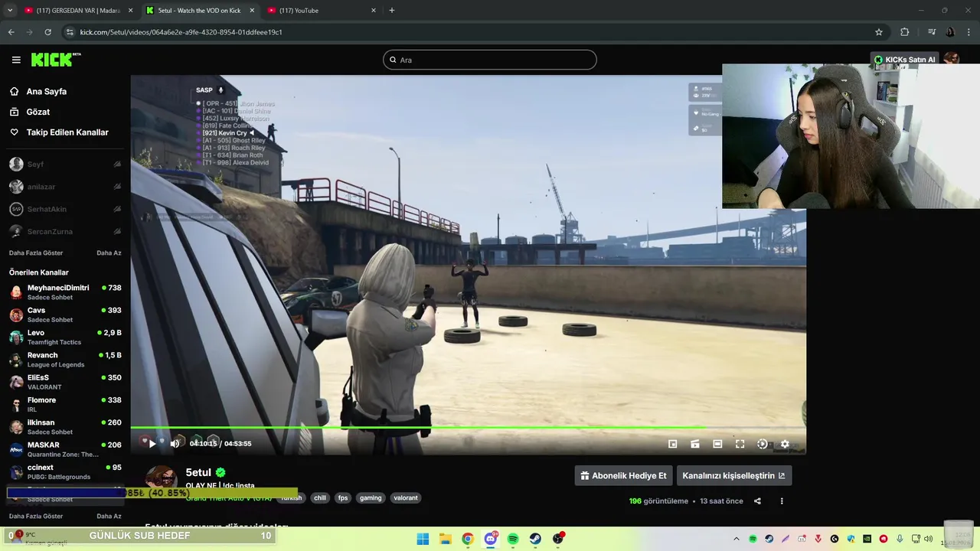Image resolution: width=980 pixels, height=551 pixels.
Task: Click the video progress bar
Action: pos(468,428)
